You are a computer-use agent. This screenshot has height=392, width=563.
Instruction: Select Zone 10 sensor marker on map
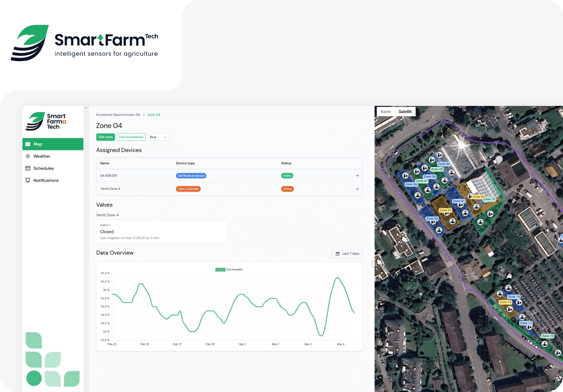pos(490,214)
